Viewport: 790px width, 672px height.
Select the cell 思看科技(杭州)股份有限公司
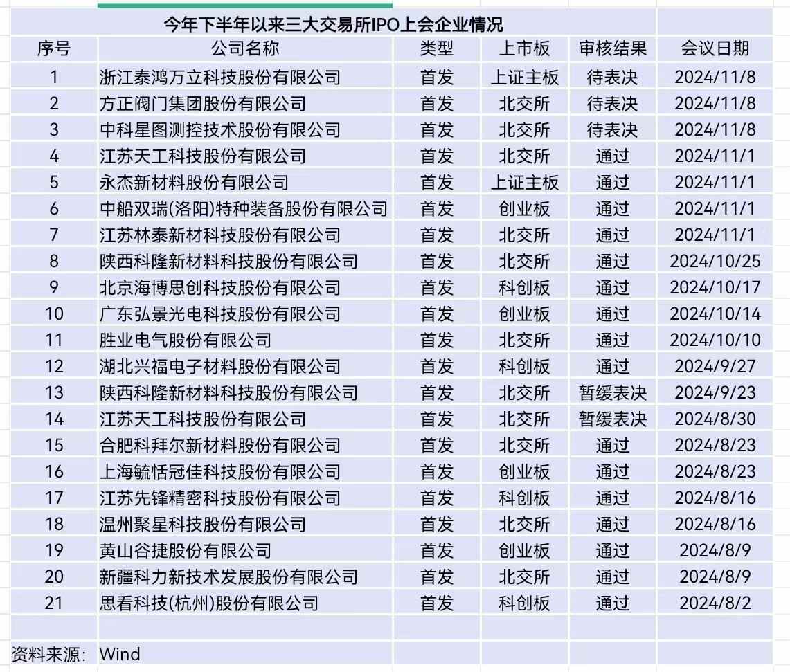pyautogui.click(x=245, y=603)
